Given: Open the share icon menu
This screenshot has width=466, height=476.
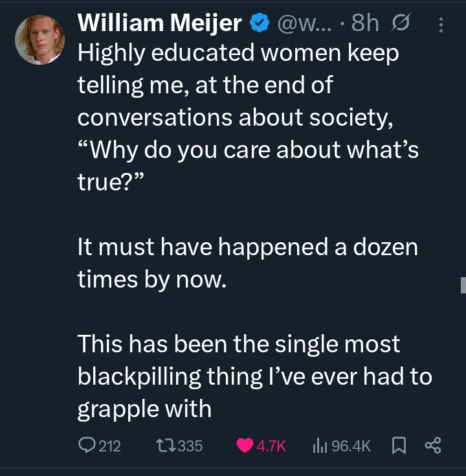Looking at the screenshot, I should pyautogui.click(x=432, y=446).
